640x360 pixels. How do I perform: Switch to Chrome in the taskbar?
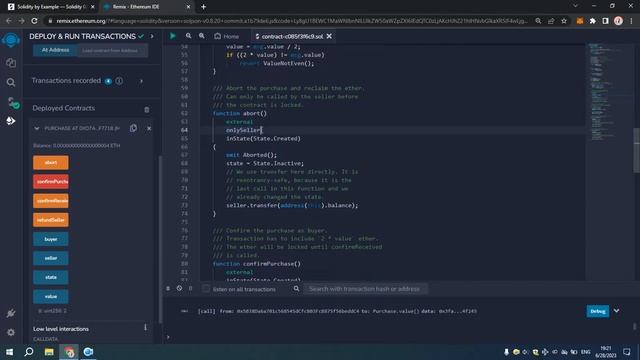(x=69, y=351)
